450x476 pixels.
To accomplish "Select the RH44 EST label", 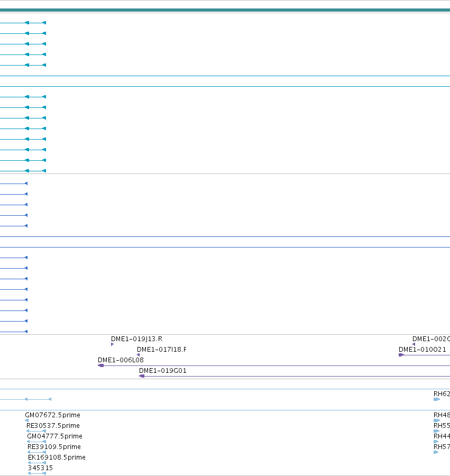I will 442,436.
